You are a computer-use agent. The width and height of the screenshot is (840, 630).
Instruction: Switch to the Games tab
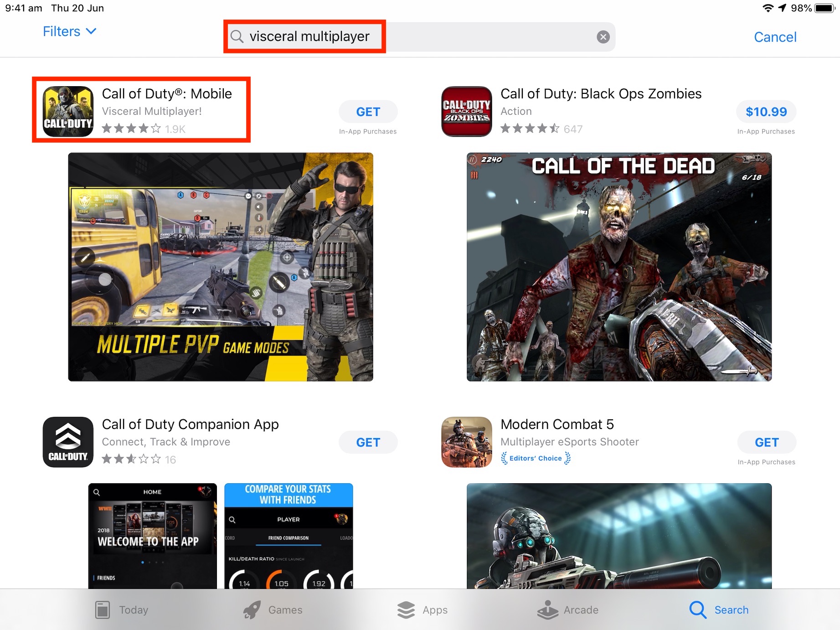click(x=273, y=609)
